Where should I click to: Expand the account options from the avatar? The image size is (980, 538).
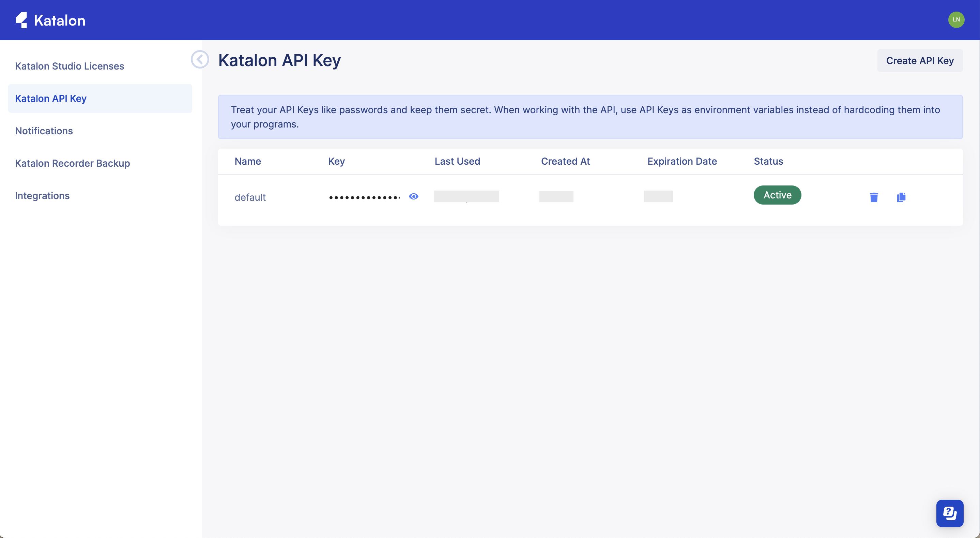[957, 19]
